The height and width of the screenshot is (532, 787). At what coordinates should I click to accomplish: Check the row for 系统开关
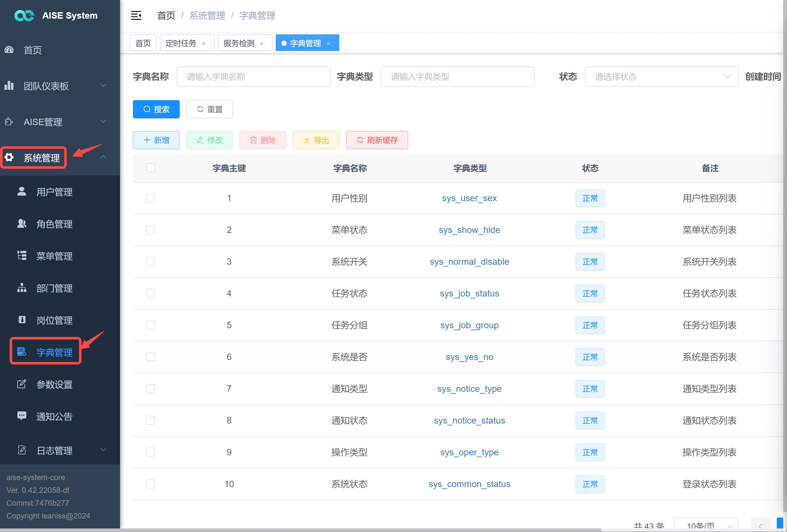150,262
